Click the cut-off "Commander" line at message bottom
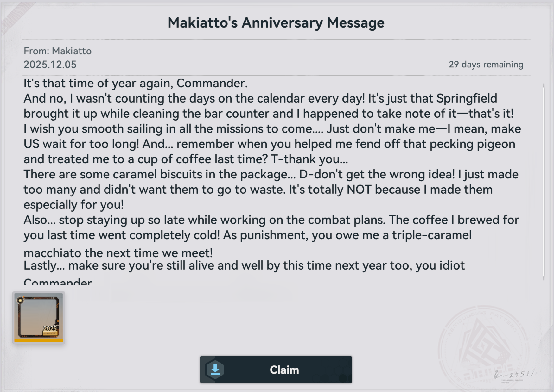 (58, 281)
